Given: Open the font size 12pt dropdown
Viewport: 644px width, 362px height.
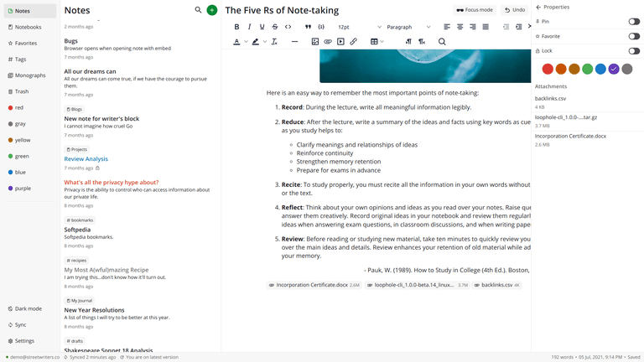Looking at the screenshot, I should pyautogui.click(x=360, y=27).
